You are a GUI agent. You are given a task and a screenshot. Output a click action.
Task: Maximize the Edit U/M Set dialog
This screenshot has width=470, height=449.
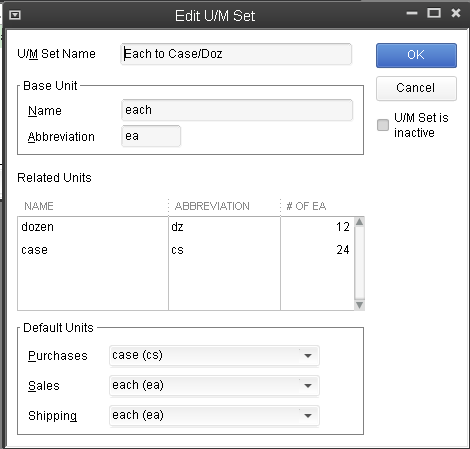[x=434, y=13]
